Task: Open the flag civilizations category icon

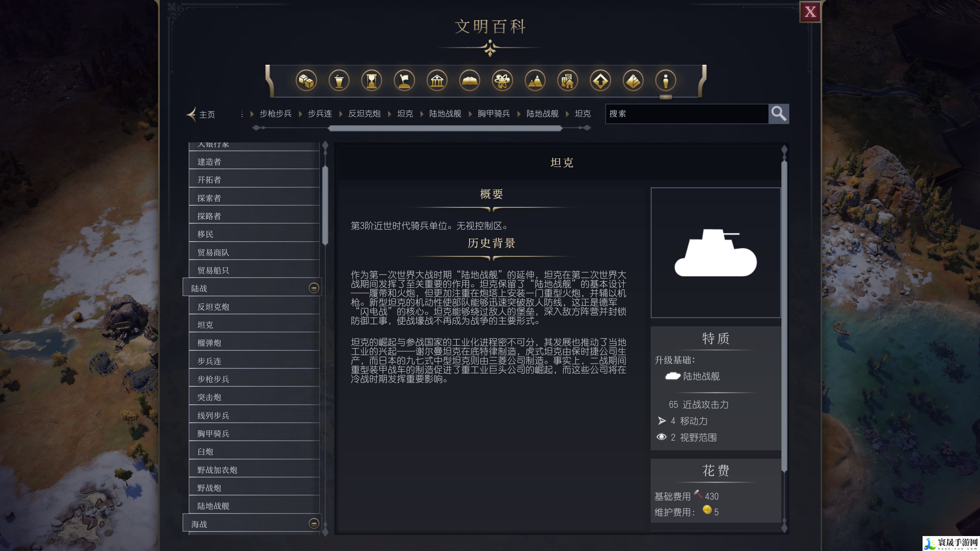Action: [x=404, y=81]
